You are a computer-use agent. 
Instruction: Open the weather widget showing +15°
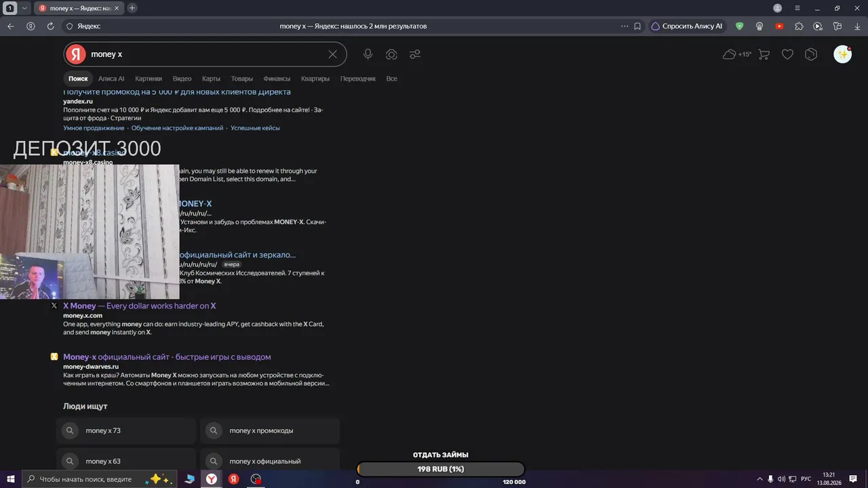click(737, 54)
